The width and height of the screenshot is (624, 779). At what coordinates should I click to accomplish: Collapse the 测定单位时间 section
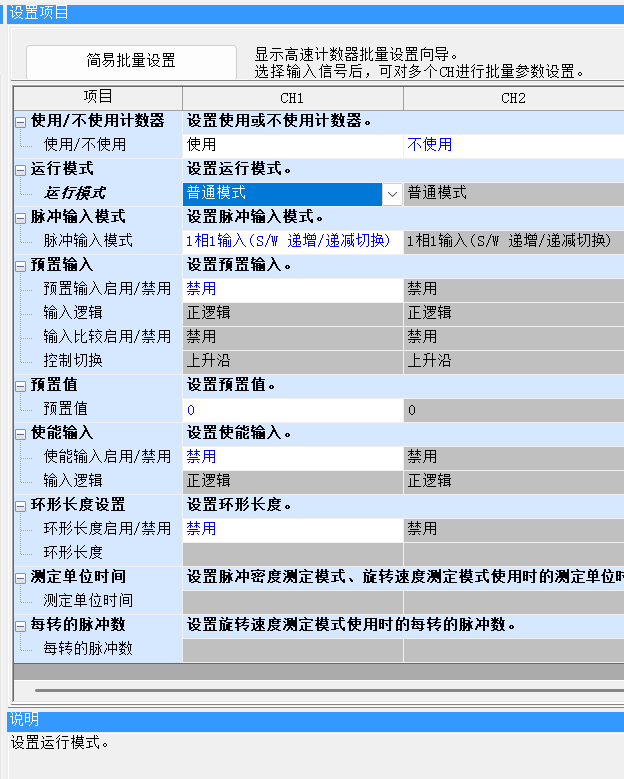click(21, 577)
